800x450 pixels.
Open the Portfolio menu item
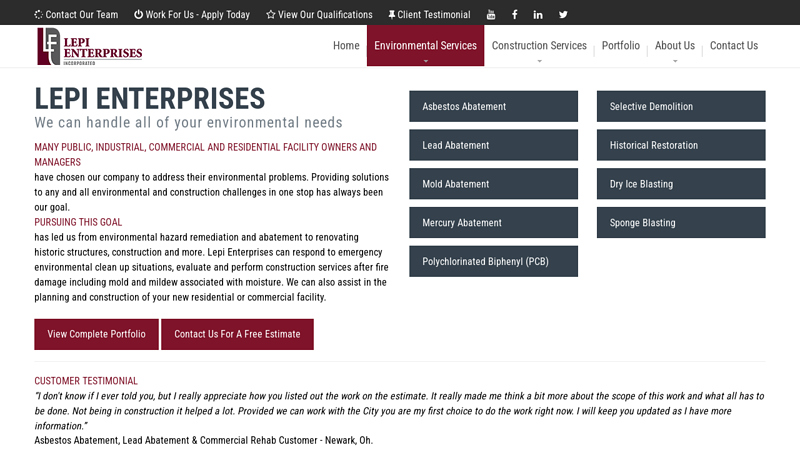(x=621, y=46)
